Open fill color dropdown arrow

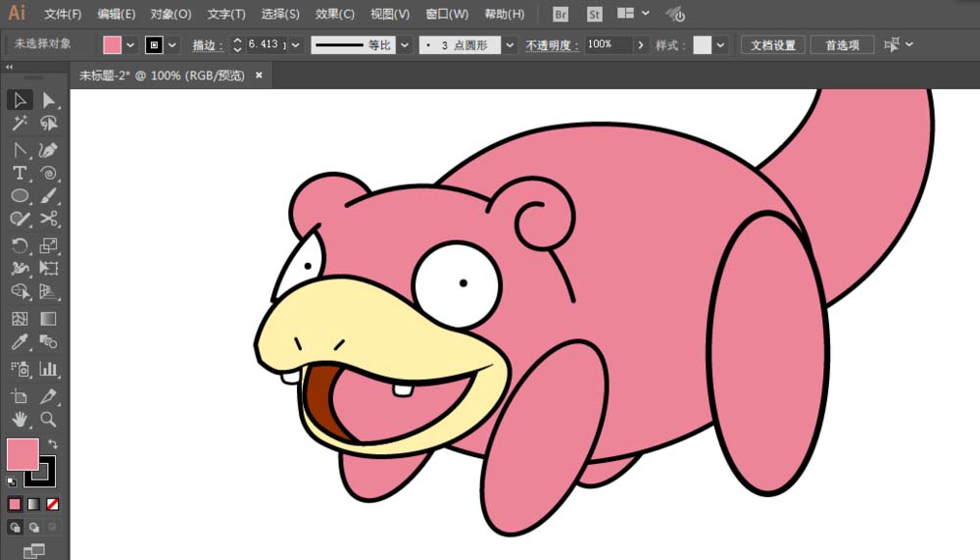point(130,45)
